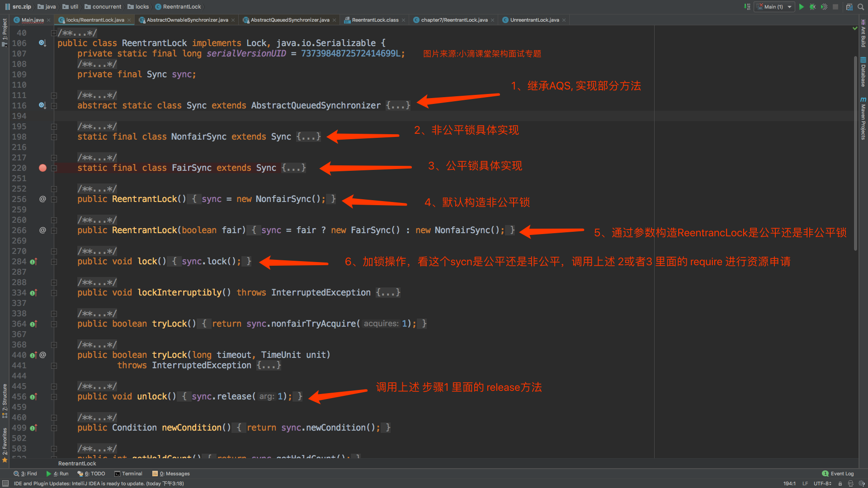The height and width of the screenshot is (488, 868).
Task: Click the green inspection checkmark indicator
Action: point(855,28)
